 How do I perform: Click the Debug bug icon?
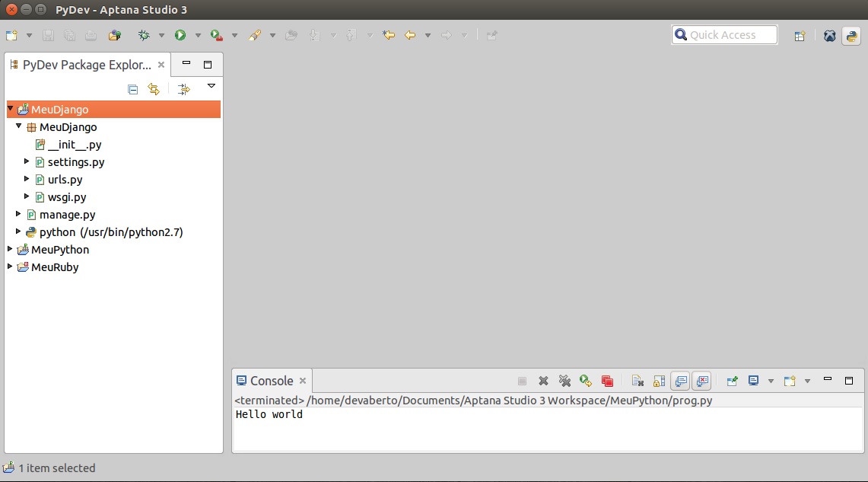[x=144, y=35]
